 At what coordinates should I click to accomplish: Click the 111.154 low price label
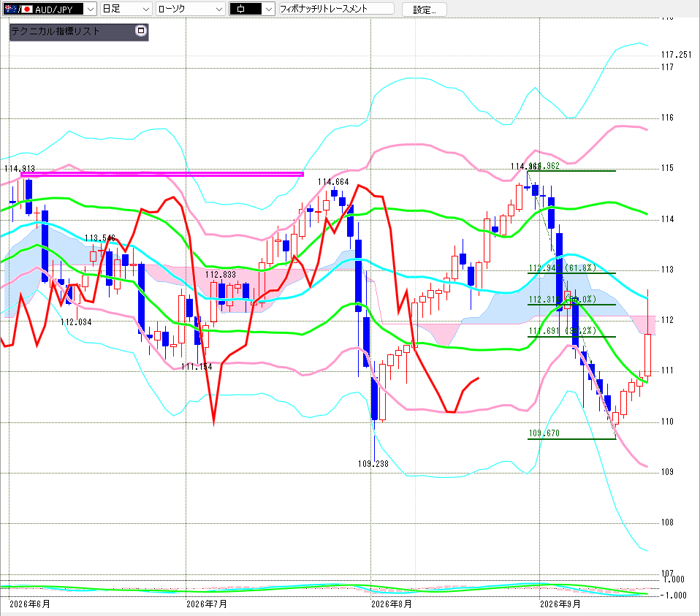click(x=197, y=367)
